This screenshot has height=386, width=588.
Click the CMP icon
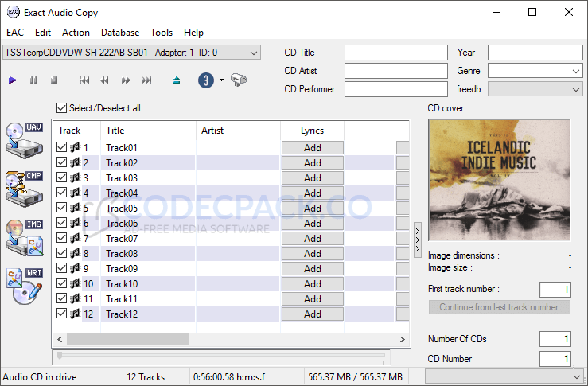(25, 189)
